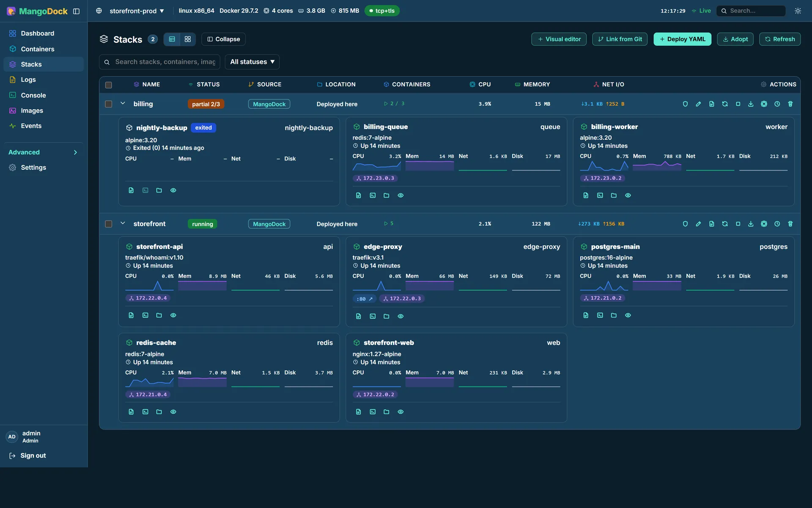Image resolution: width=812 pixels, height=508 pixels.
Task: Open logs icon on nightly-backup card
Action: (x=131, y=190)
